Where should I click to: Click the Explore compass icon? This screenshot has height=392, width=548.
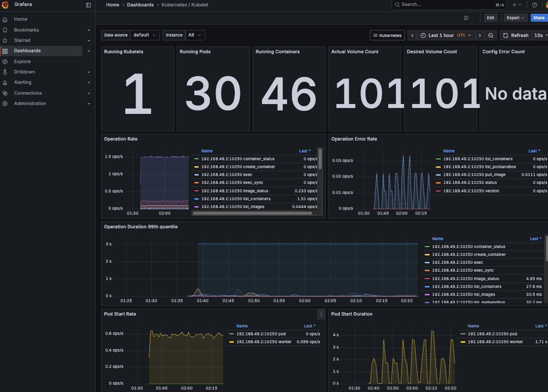pos(5,62)
